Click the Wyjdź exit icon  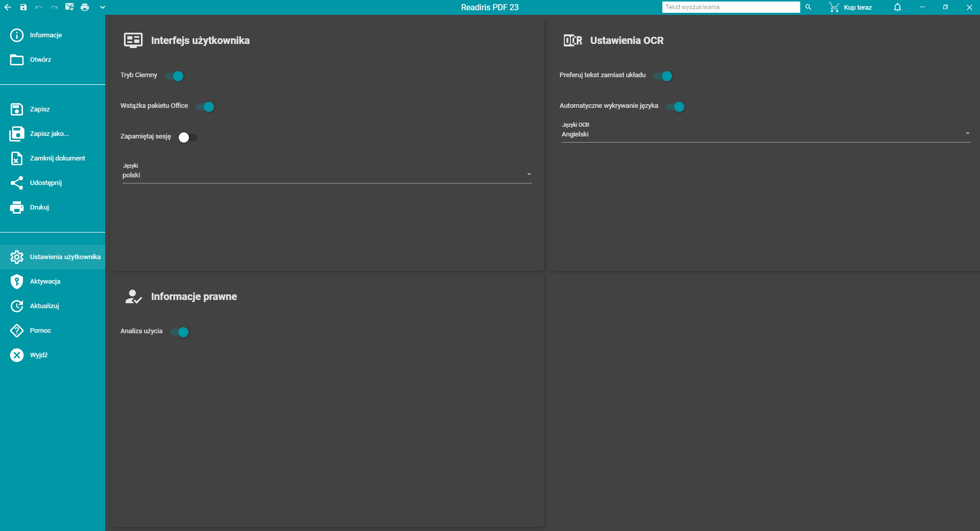pos(17,355)
